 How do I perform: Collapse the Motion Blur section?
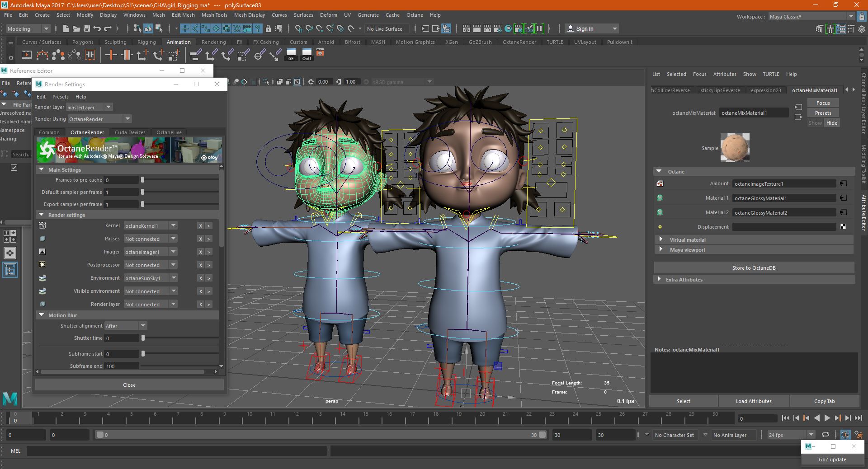click(x=42, y=315)
